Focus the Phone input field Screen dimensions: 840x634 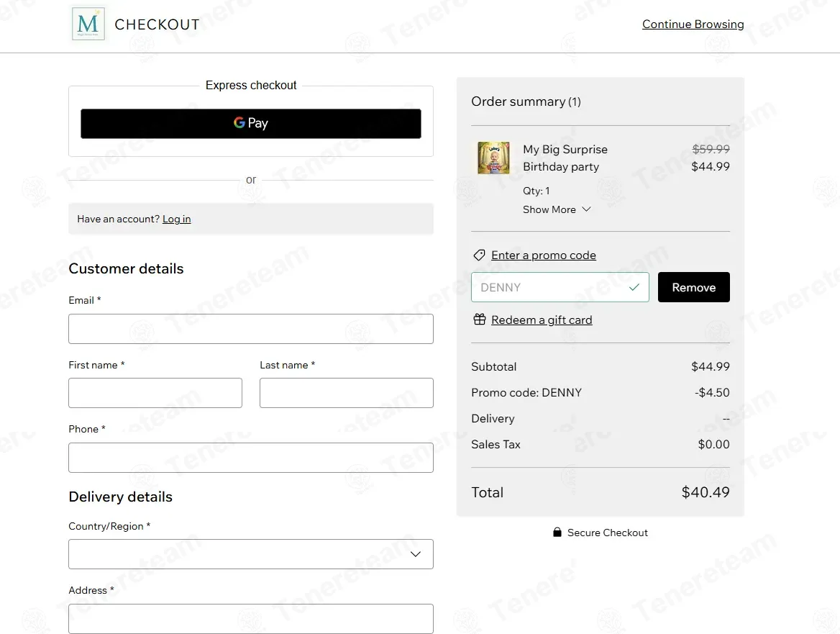tap(251, 458)
